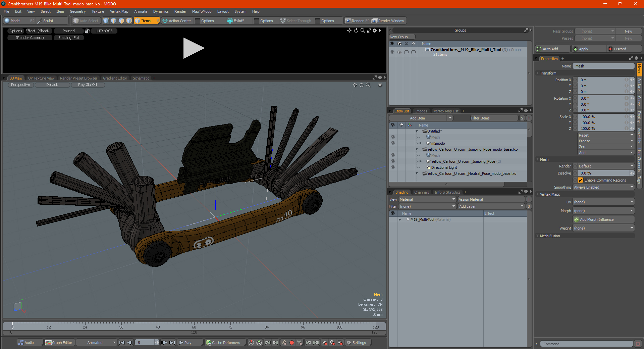Step to previous frame
Viewport: 644px width, 349px height.
click(130, 343)
